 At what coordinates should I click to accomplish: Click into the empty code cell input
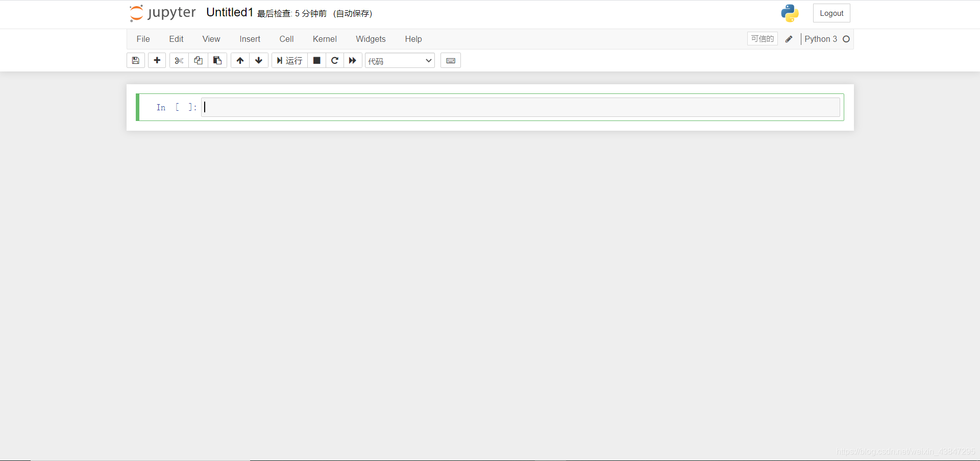click(521, 107)
